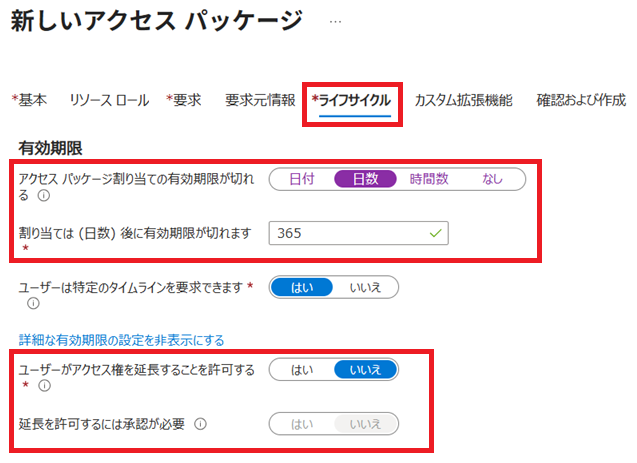Select 日数 expiration option
The width and height of the screenshot is (637, 463).
(x=365, y=179)
